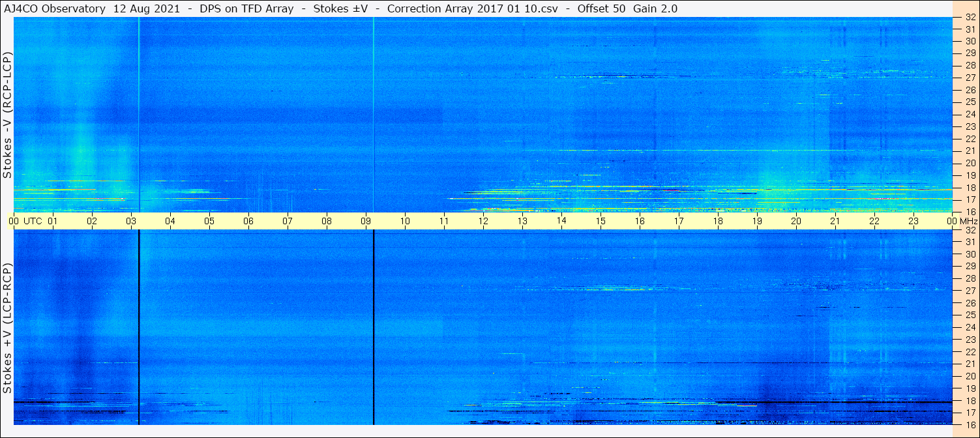
Task: Click the "Offset 50" value in header
Action: (x=600, y=9)
